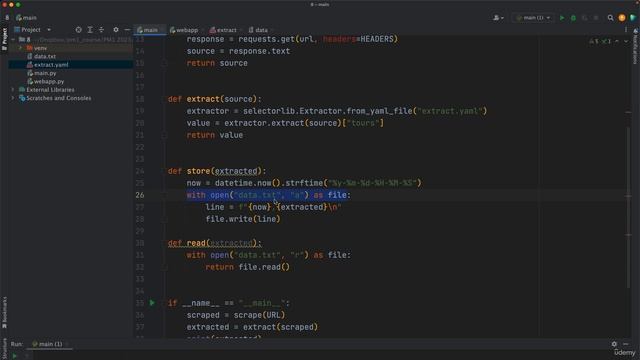
Task: Click 'def store(extracted):' code line
Action: 217,171
